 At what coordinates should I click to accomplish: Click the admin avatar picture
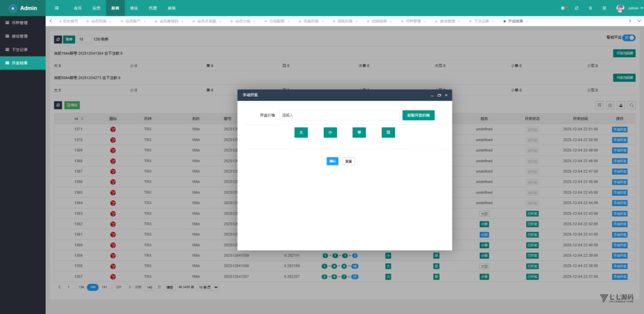click(620, 8)
